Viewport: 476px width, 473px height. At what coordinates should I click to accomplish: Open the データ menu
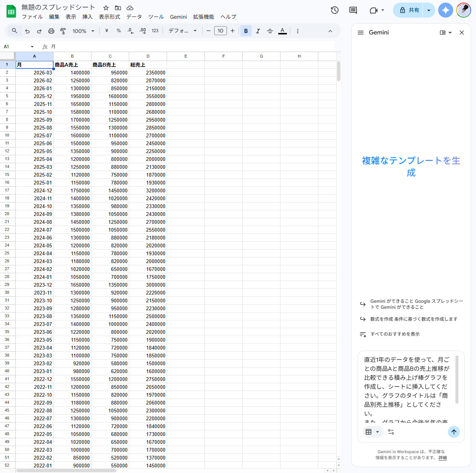point(134,17)
